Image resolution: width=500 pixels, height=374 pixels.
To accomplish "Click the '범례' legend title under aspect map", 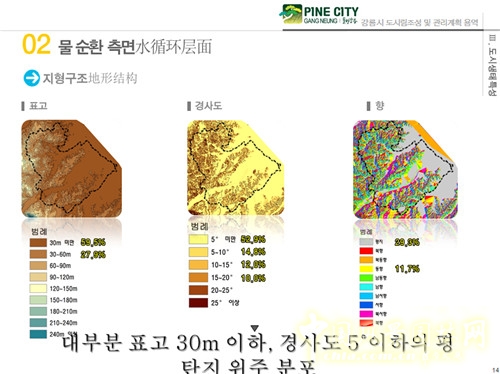I will click(366, 231).
